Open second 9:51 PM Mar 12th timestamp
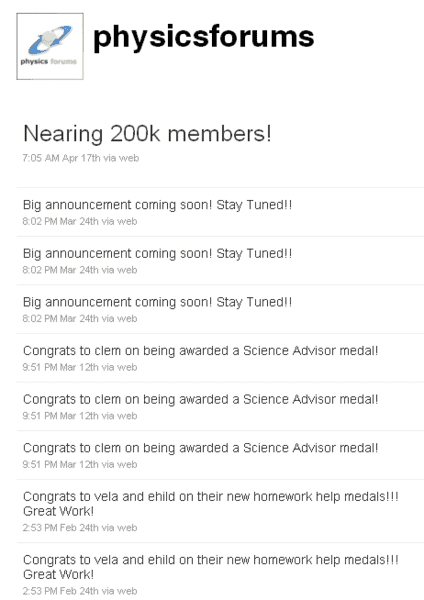The width and height of the screenshot is (424, 600). [x=60, y=416]
